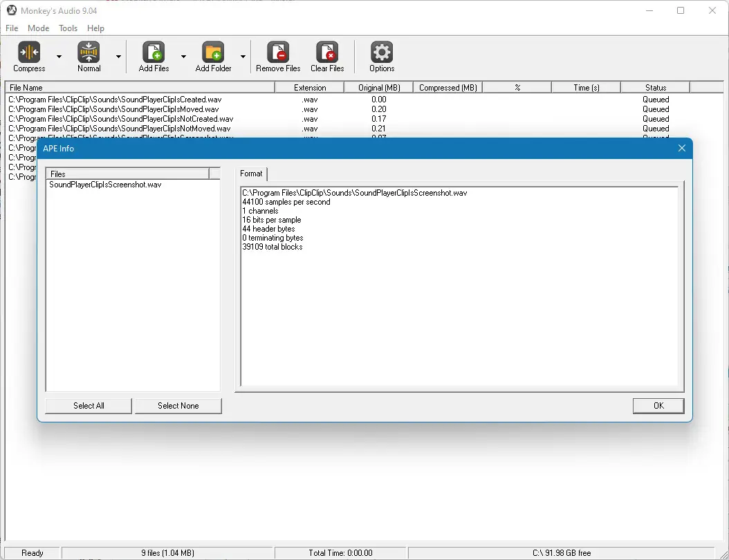
Task: Sort by the % column header
Action: (517, 87)
